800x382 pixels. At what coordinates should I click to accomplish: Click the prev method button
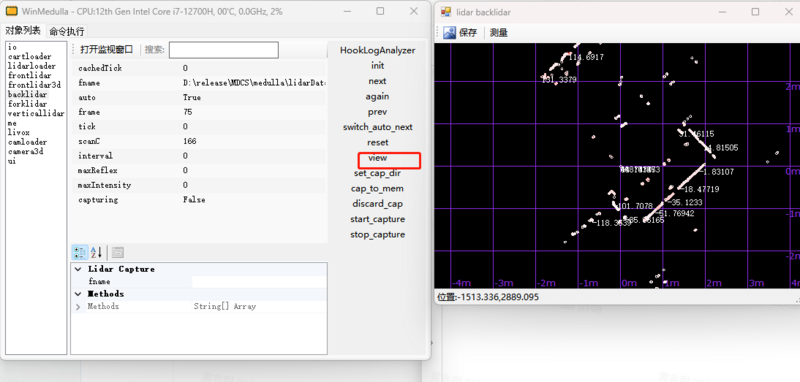tap(378, 112)
